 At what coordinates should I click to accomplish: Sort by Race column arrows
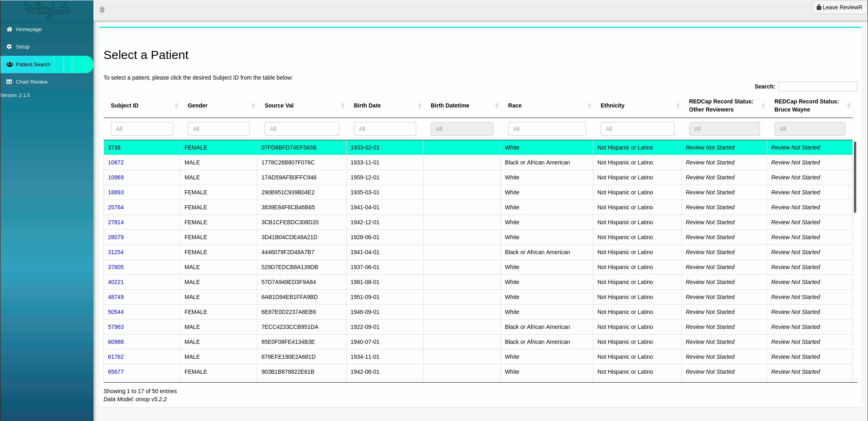(x=589, y=105)
